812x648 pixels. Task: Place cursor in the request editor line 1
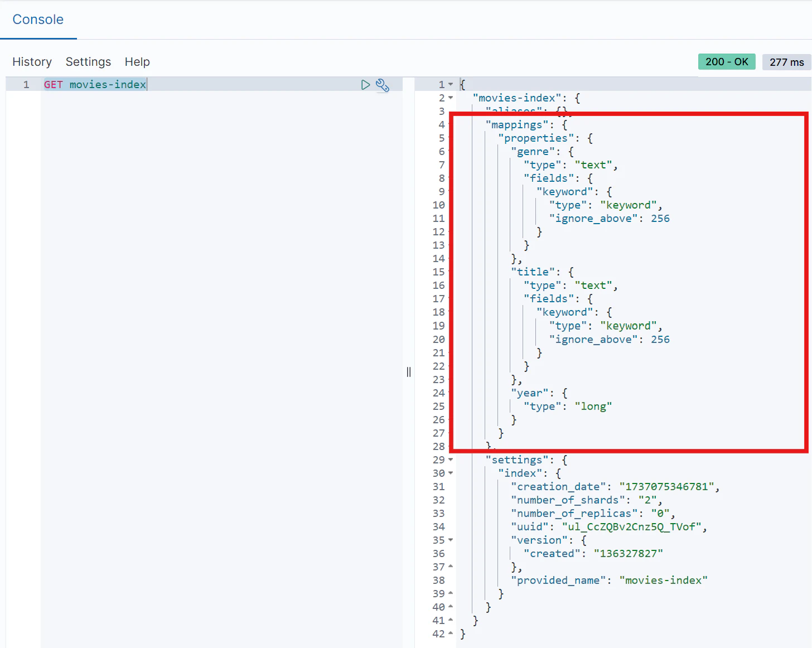click(x=221, y=85)
